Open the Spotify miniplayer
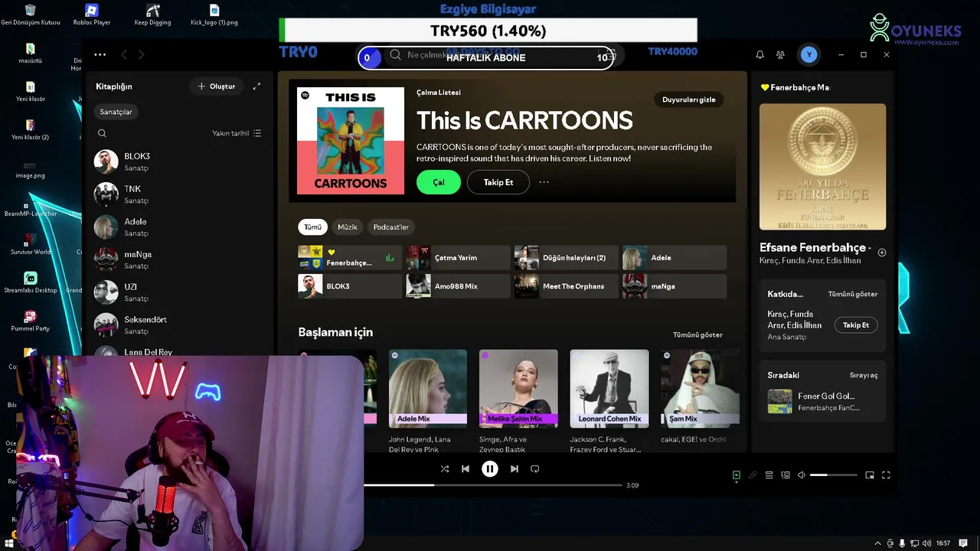Viewport: 980px width, 551px height. pos(870,475)
